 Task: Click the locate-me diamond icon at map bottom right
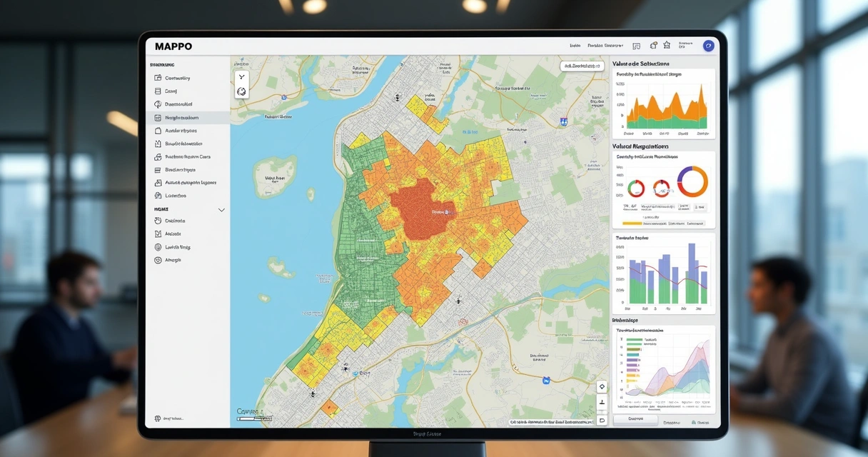tap(602, 386)
